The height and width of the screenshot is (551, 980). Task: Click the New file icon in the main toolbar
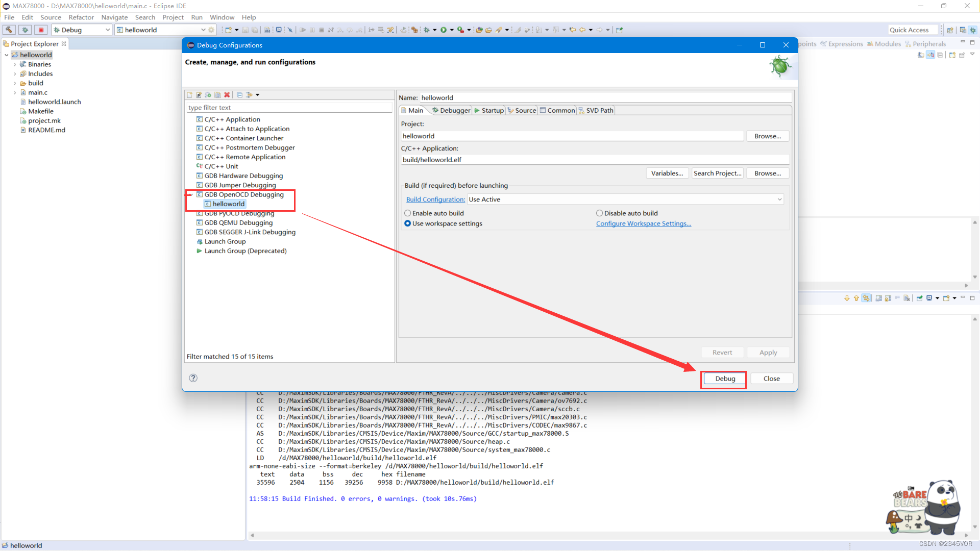[229, 30]
